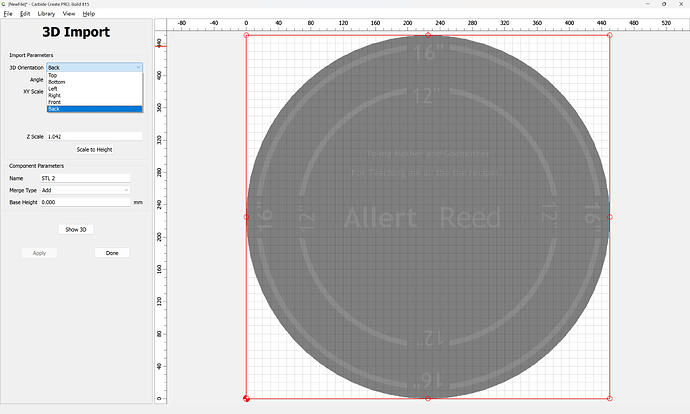Open the Merge Type dropdown
The image size is (690, 414).
[85, 190]
